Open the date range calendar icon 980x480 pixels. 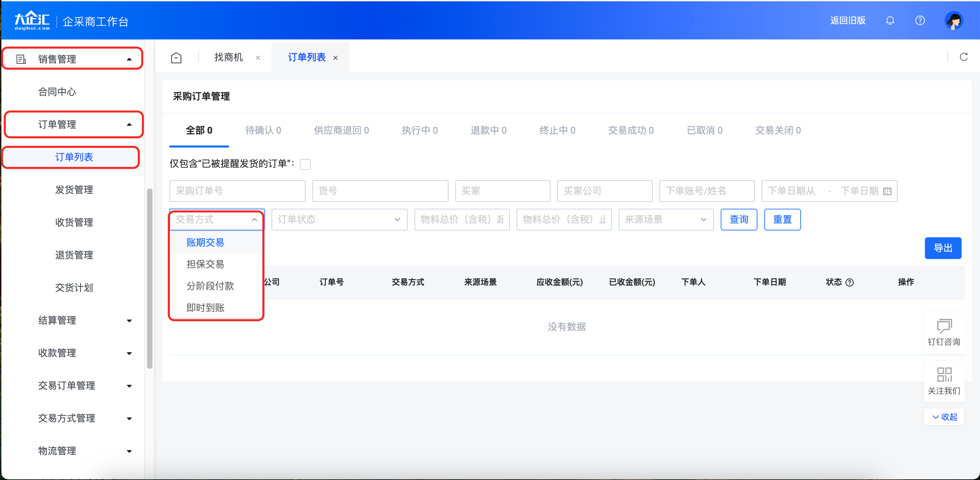(x=887, y=191)
